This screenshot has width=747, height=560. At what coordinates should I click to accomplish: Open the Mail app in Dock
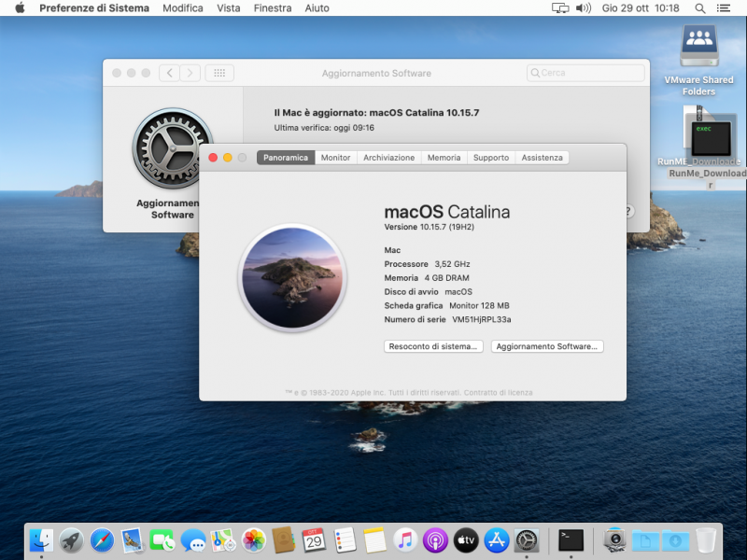132,540
